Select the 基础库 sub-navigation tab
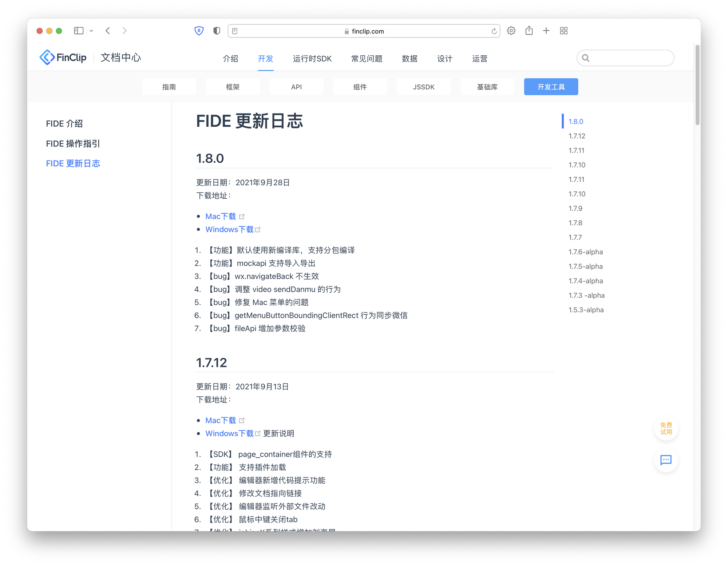The width and height of the screenshot is (728, 567). (487, 87)
